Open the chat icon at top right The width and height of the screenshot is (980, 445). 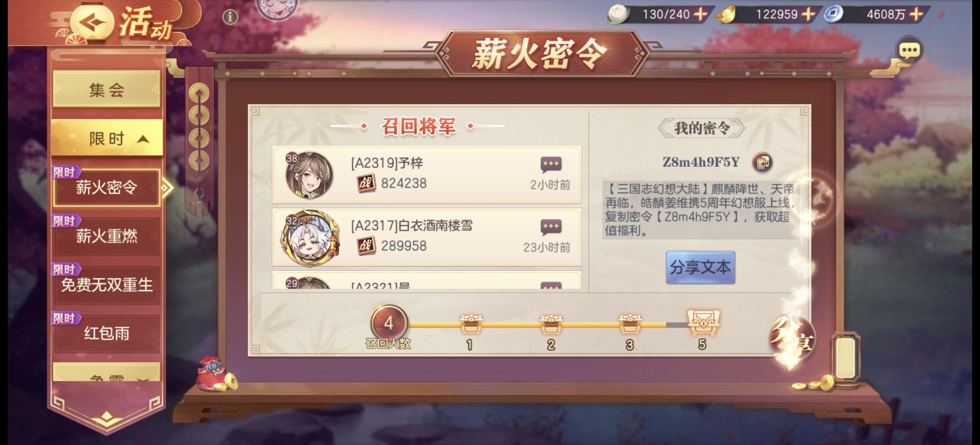[x=909, y=50]
